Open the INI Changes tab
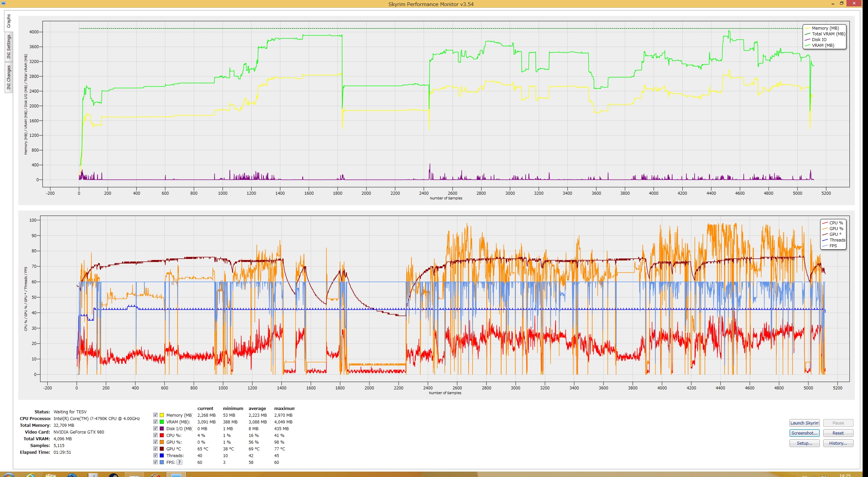Screen dimensions: 868x477 [x=8, y=77]
